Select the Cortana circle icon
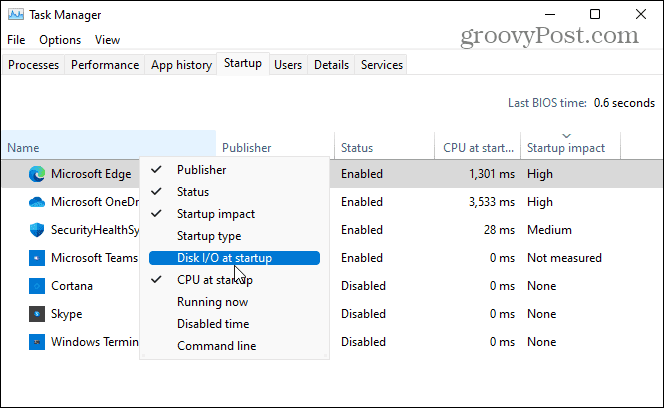 pos(37,286)
